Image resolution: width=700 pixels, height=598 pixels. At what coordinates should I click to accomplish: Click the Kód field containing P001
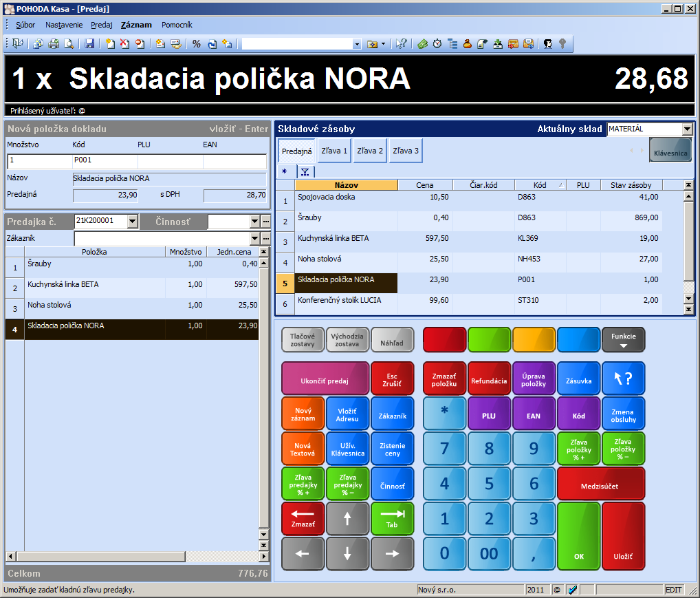pyautogui.click(x=105, y=161)
